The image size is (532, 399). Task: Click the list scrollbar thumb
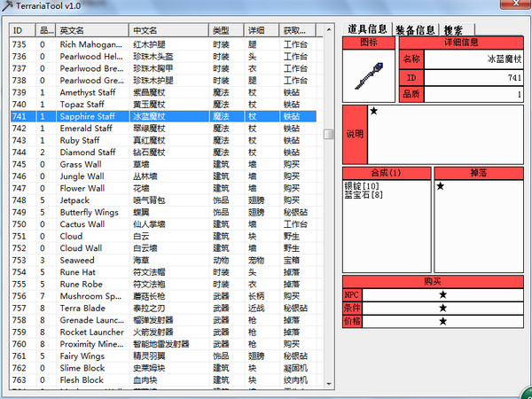click(x=328, y=134)
